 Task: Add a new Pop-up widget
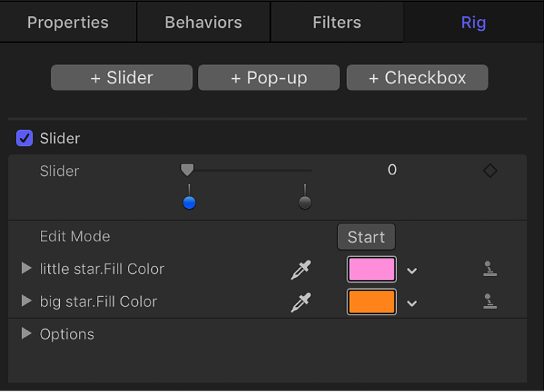[x=269, y=78]
